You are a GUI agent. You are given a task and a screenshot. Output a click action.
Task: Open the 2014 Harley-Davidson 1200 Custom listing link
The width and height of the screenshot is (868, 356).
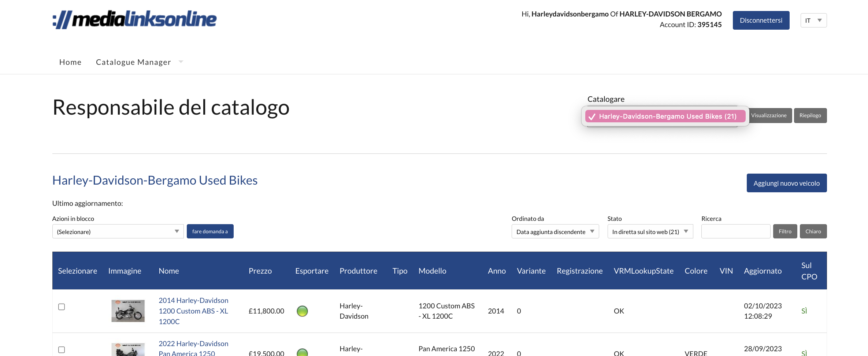193,311
